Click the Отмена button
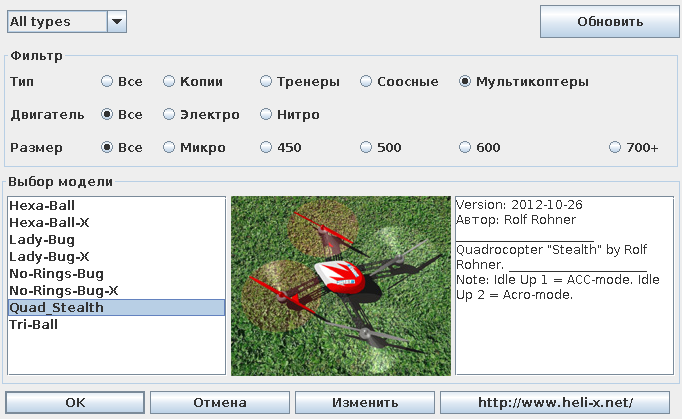The height and width of the screenshot is (419, 682). pyautogui.click(x=220, y=402)
